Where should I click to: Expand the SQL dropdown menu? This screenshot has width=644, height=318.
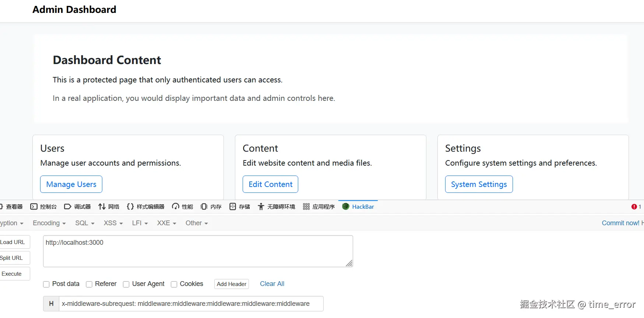pos(85,223)
